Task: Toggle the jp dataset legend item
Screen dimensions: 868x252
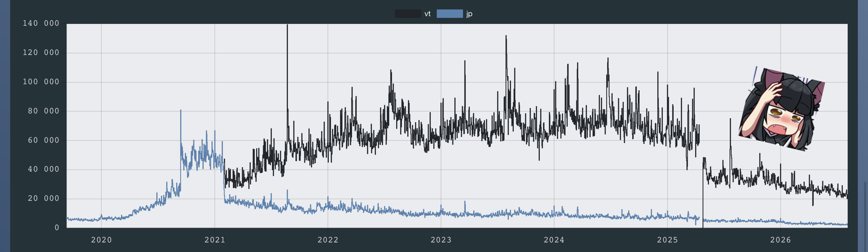Action: (455, 14)
